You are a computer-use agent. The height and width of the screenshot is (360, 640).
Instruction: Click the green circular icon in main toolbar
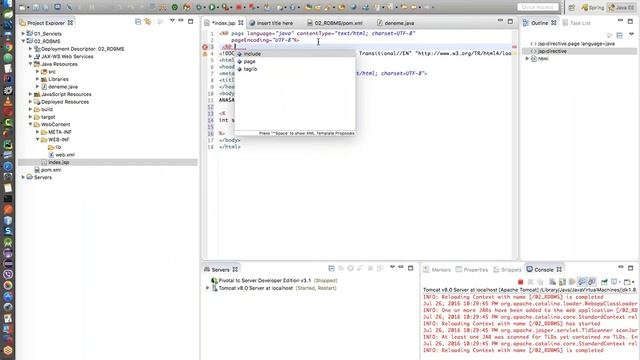(x=175, y=7)
